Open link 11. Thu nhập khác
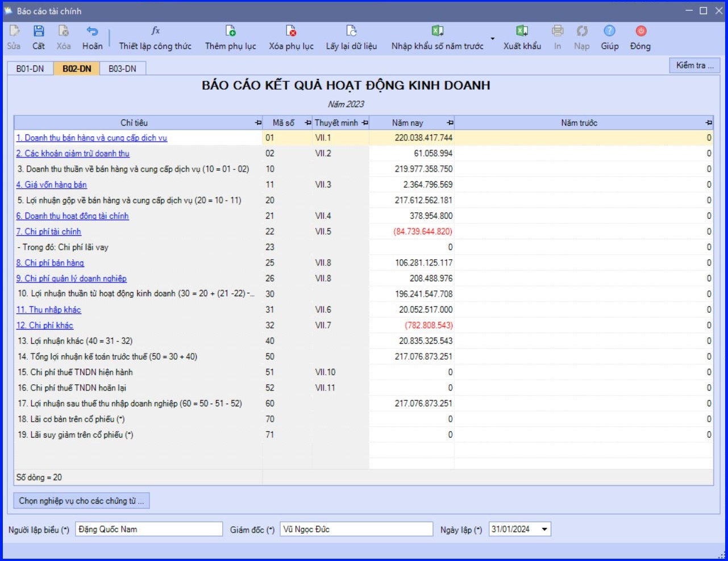728x561 pixels. tap(48, 310)
